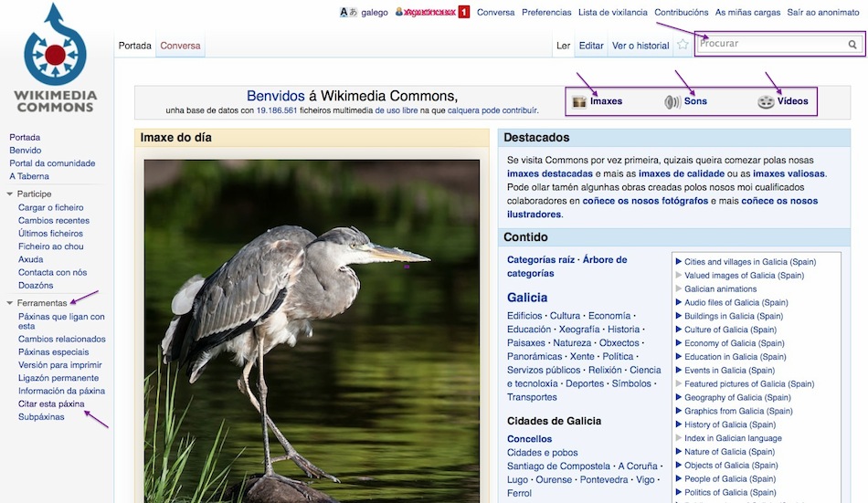Open Conversa in the top user menu
868x503 pixels.
(x=495, y=12)
